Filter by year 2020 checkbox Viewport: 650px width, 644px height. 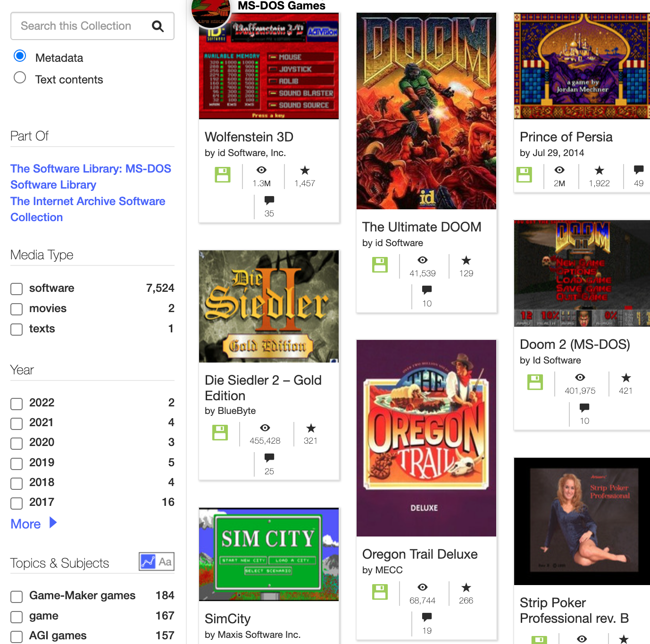[x=17, y=443]
